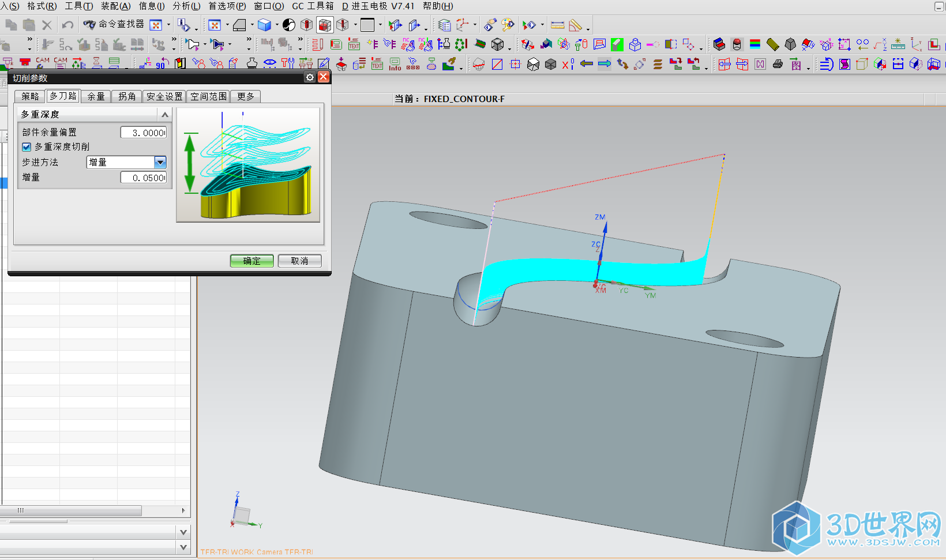Click the 增量 value field
This screenshot has height=560, width=946.
pyautogui.click(x=144, y=178)
